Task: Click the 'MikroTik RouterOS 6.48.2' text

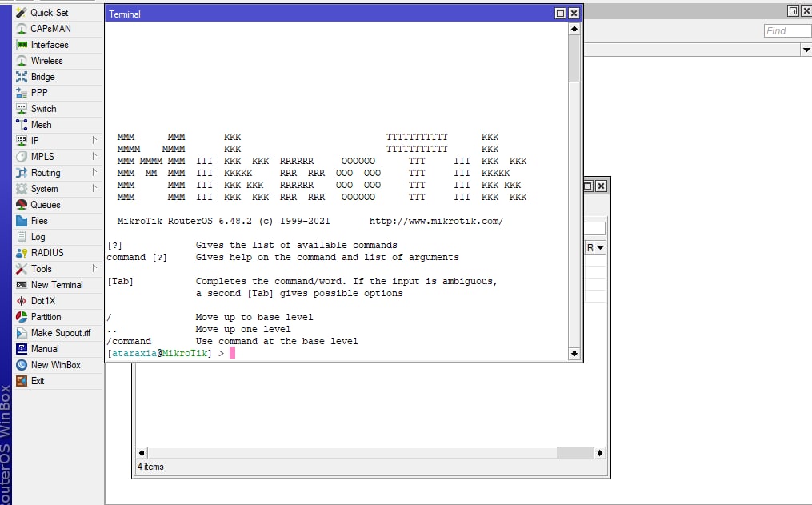Action: pyautogui.click(x=185, y=221)
